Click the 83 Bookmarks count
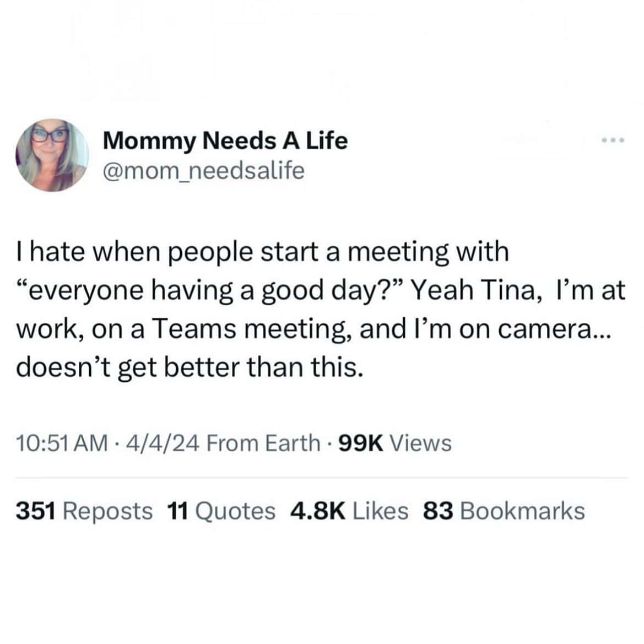Image resolution: width=644 pixels, height=644 pixels. [504, 511]
